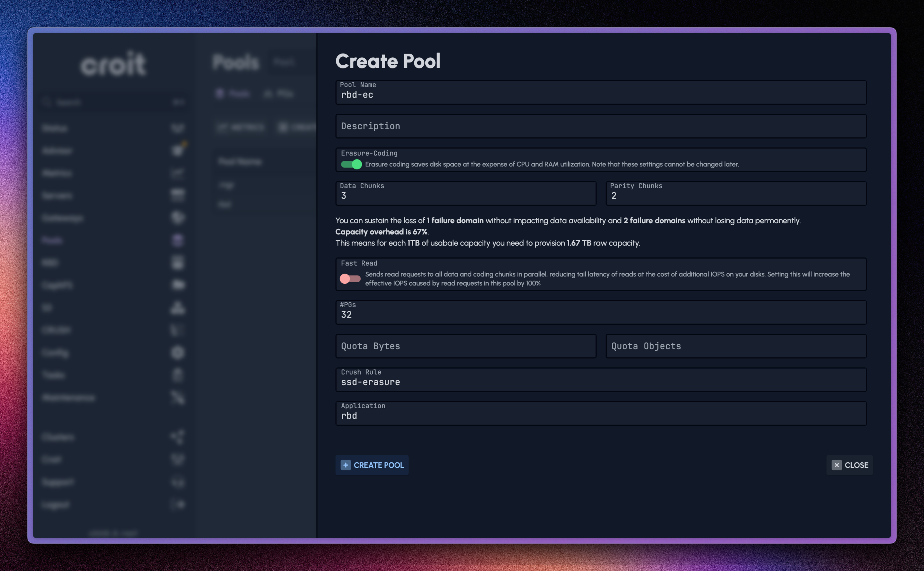
Task: Click the X icon inside the Close button
Action: click(x=837, y=465)
